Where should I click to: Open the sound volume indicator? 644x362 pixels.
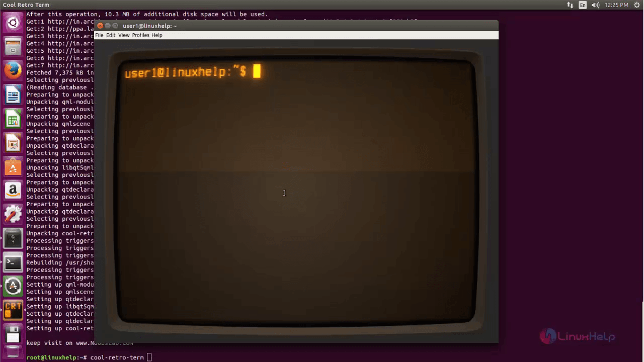(x=596, y=5)
